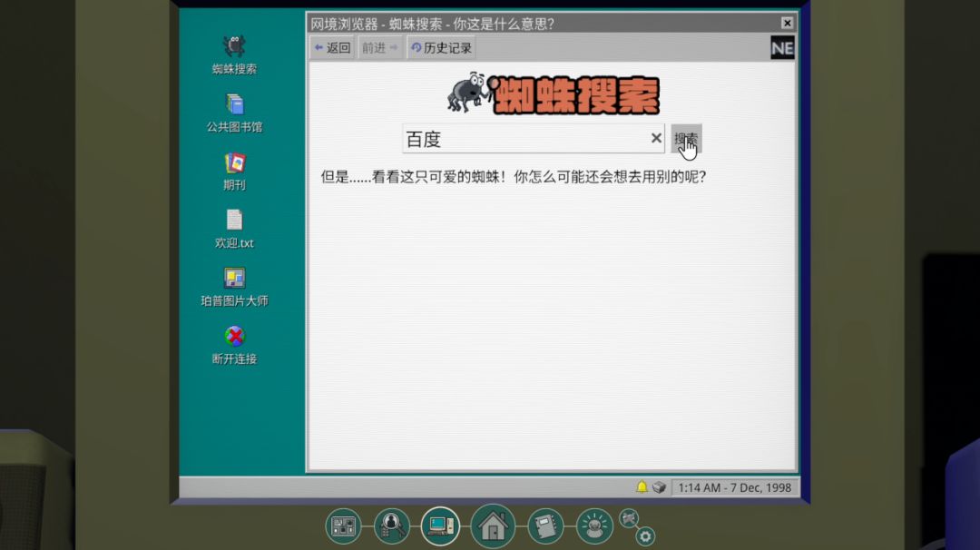Click the small map icon above the gear
980x550 pixels.
point(629,517)
